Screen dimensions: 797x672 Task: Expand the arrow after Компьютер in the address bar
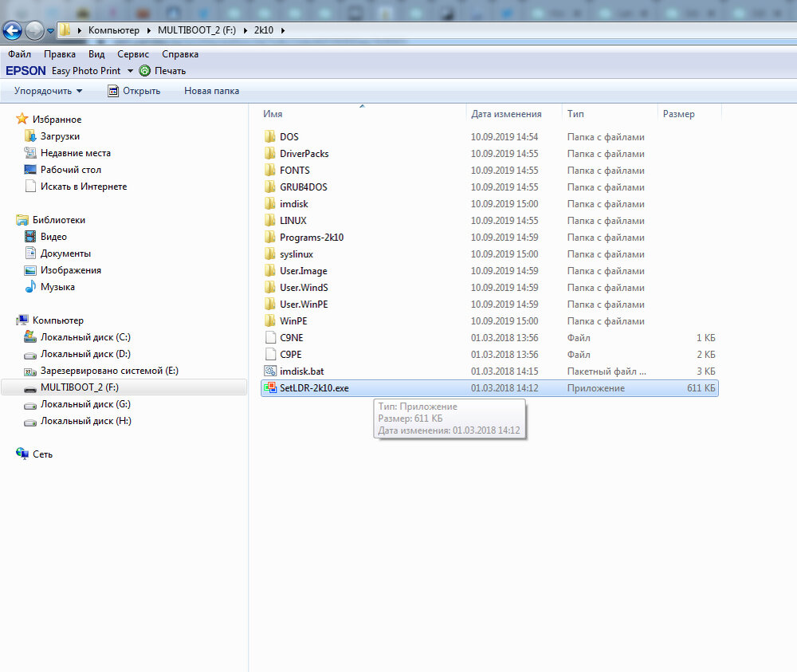point(149,30)
